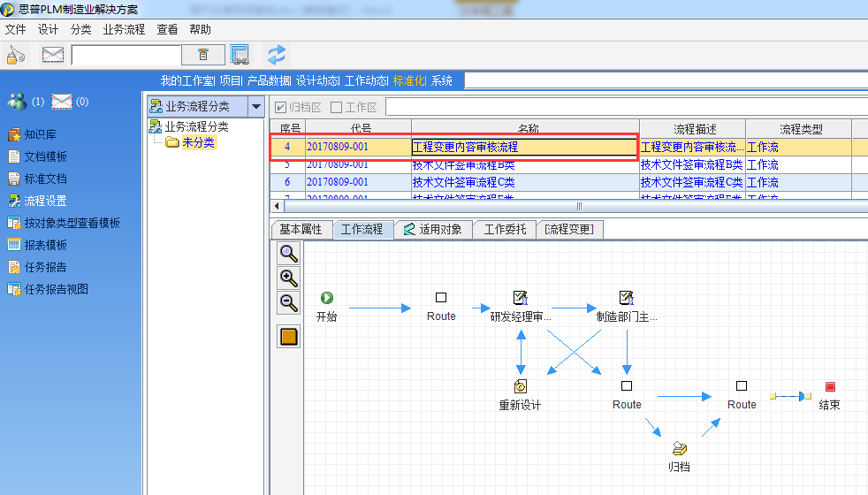868x495 pixels.
Task: Switch to 项目 navigation tab
Action: pos(231,80)
